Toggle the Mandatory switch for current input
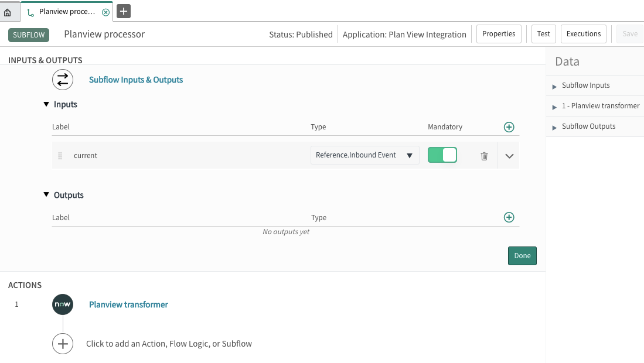The image size is (644, 363). point(442,155)
